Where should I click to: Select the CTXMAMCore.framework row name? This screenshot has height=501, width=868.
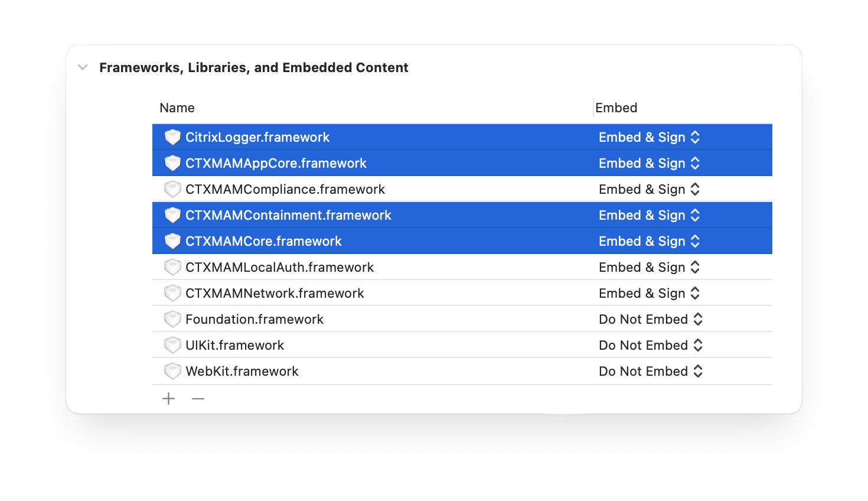click(263, 241)
